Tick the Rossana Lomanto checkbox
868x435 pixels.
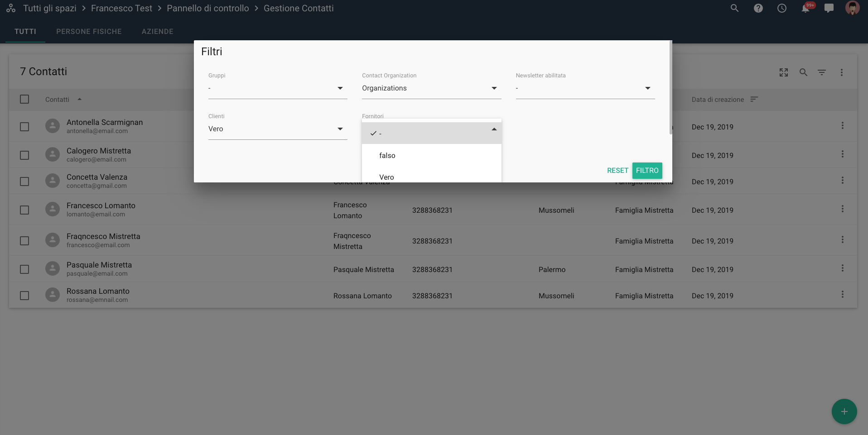click(x=24, y=296)
